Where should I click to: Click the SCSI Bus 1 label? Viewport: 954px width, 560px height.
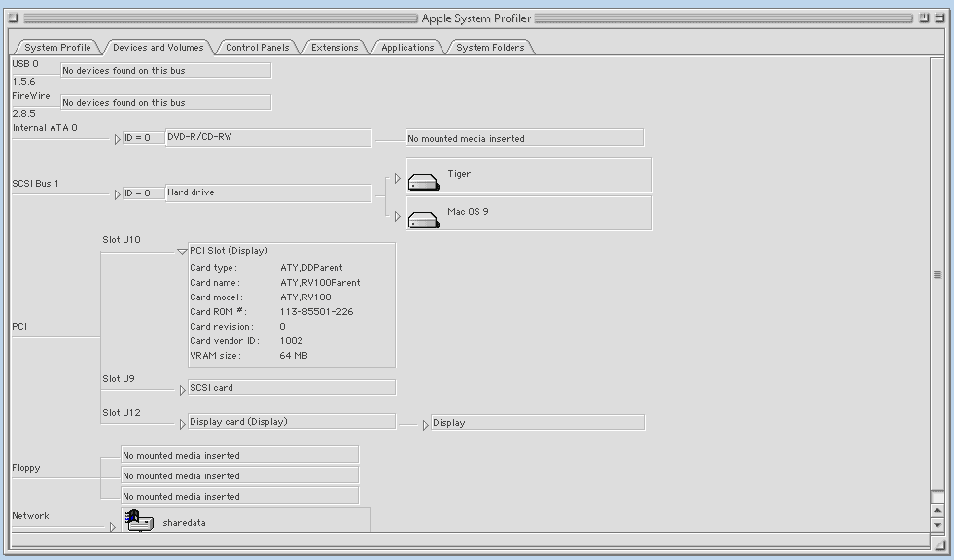pos(35,184)
